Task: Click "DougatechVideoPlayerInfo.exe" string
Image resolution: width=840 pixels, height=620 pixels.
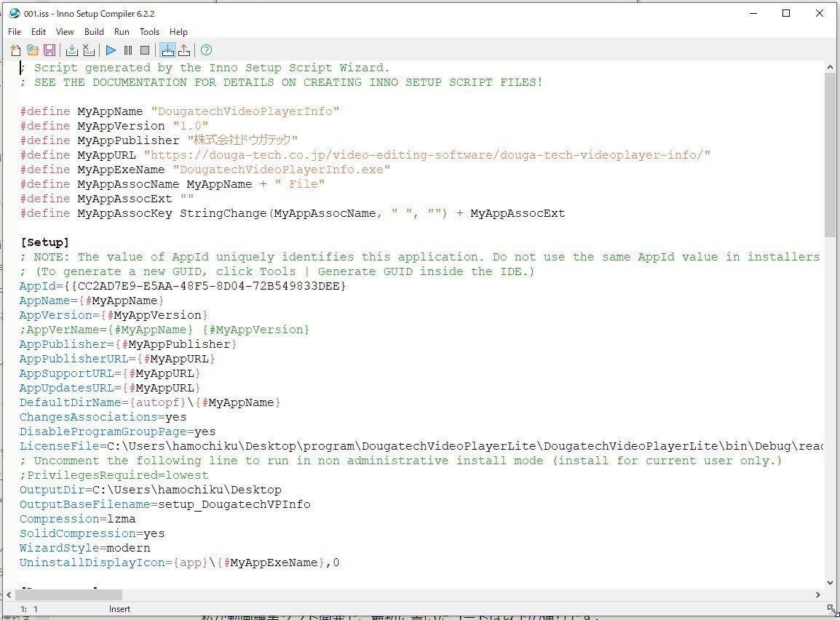Action: click(281, 170)
